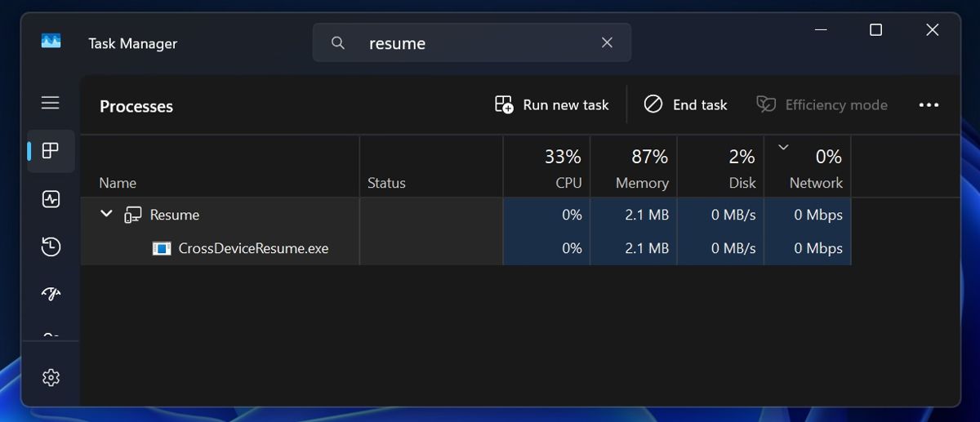The width and height of the screenshot is (980, 422).
Task: Open the Processes page icon in sidebar
Action: [51, 151]
